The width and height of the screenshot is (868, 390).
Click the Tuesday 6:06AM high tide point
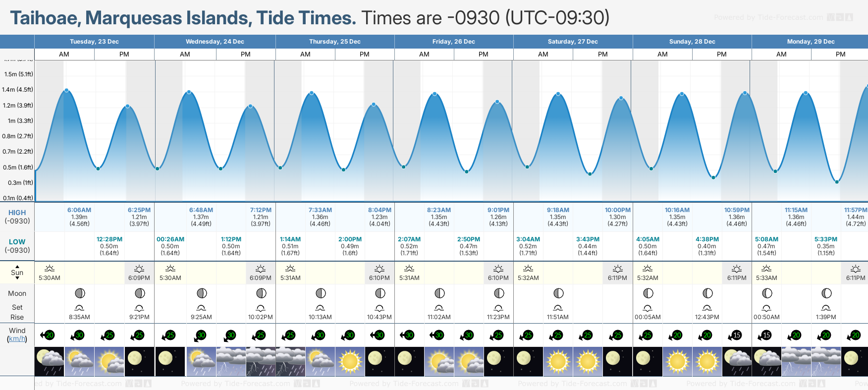tap(66, 90)
